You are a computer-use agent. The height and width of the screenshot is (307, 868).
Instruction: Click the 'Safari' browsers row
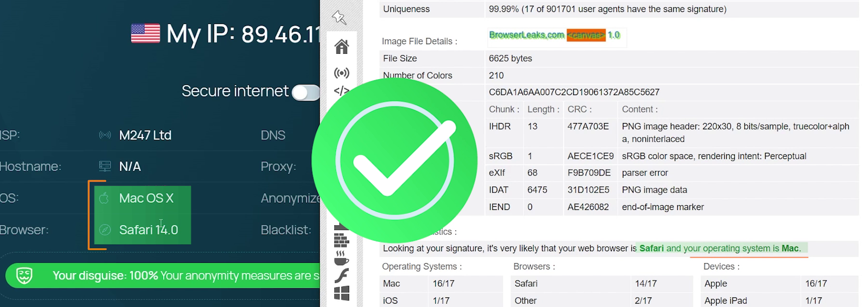(x=602, y=283)
